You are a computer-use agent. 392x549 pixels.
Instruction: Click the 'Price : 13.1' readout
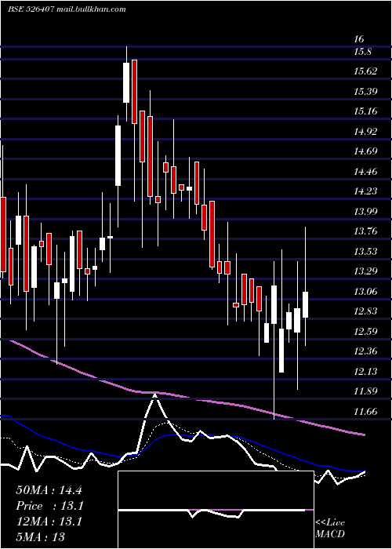[49, 506]
